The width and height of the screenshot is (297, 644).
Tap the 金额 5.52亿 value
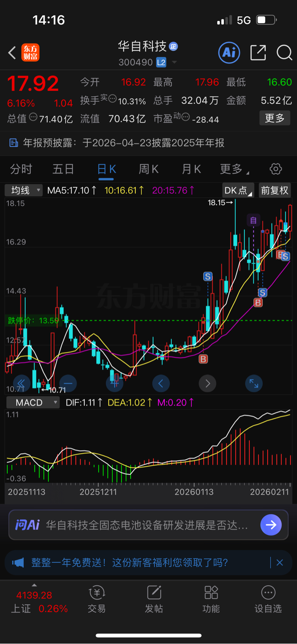[x=276, y=101]
